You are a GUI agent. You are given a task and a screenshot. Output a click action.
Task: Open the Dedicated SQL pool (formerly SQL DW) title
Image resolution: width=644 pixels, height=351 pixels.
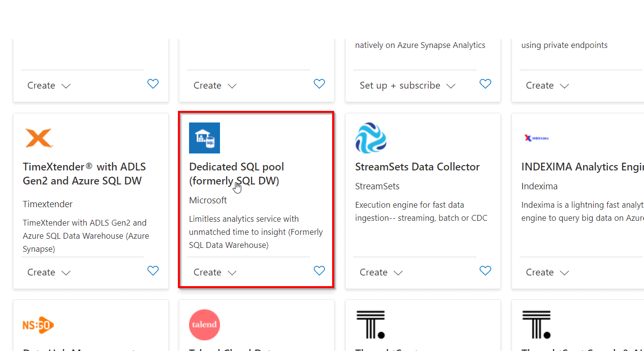pyautogui.click(x=236, y=173)
